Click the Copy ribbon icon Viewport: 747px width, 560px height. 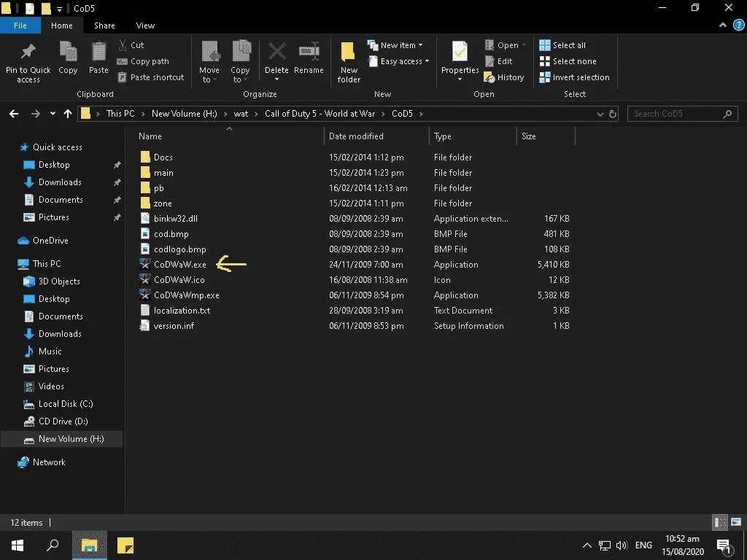point(68,52)
